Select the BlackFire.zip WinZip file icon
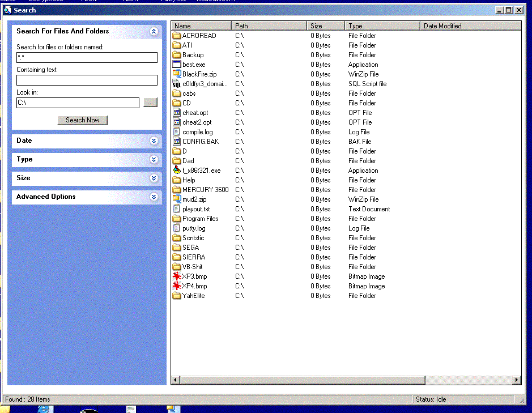 point(177,74)
